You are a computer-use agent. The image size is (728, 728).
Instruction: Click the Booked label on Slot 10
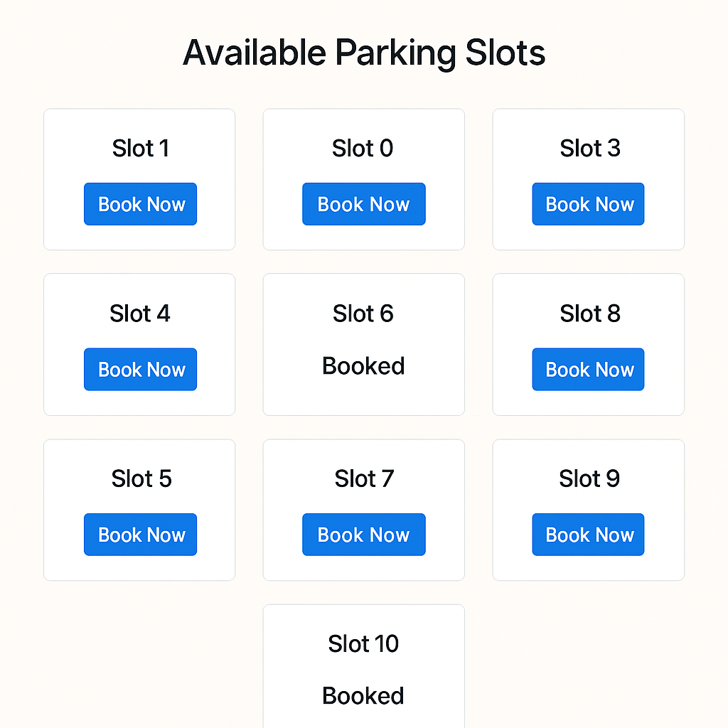pyautogui.click(x=363, y=695)
